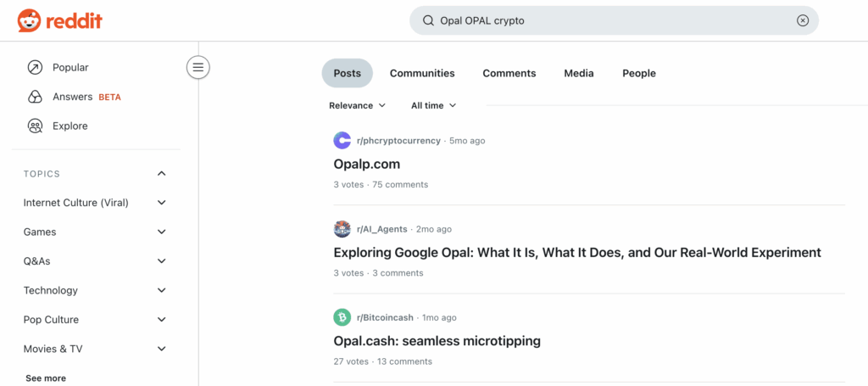Click r/Bitcoincash community avatar icon
Screen dimensions: 868x386
(342, 317)
